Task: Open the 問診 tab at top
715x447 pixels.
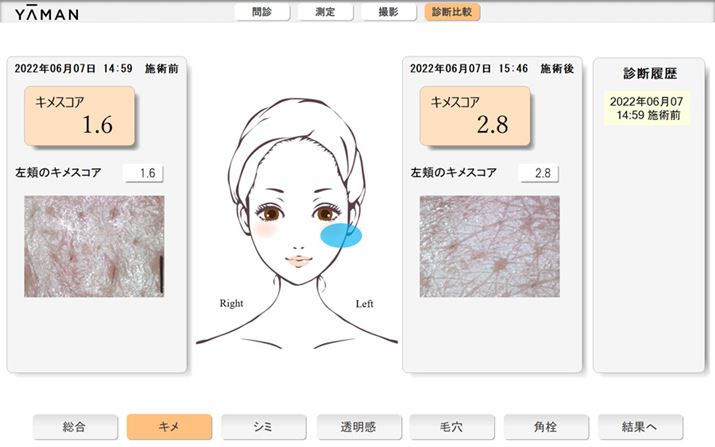Action: point(262,12)
